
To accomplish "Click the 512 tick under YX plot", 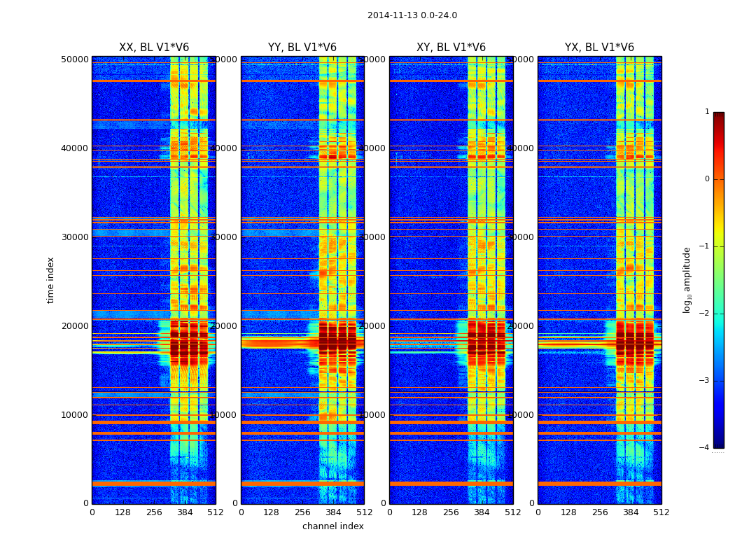I will [661, 512].
